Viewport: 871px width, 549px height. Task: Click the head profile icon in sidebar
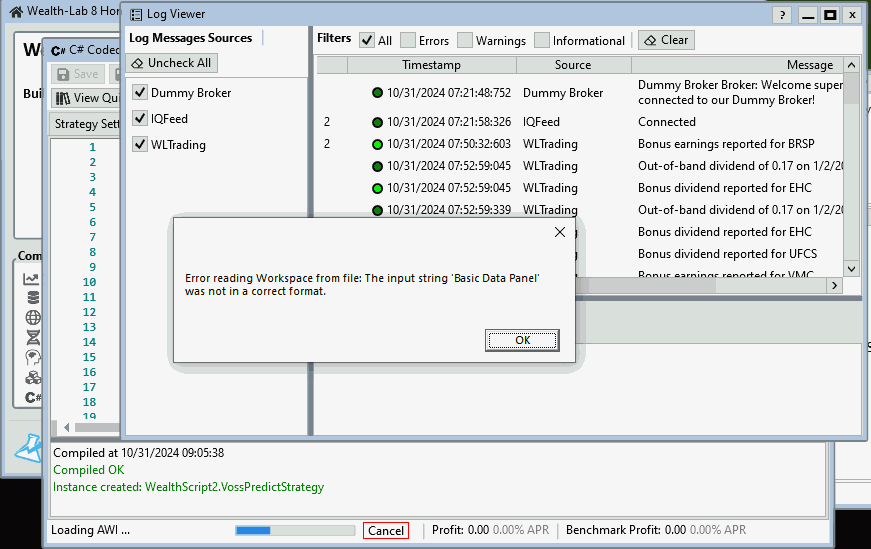32,357
